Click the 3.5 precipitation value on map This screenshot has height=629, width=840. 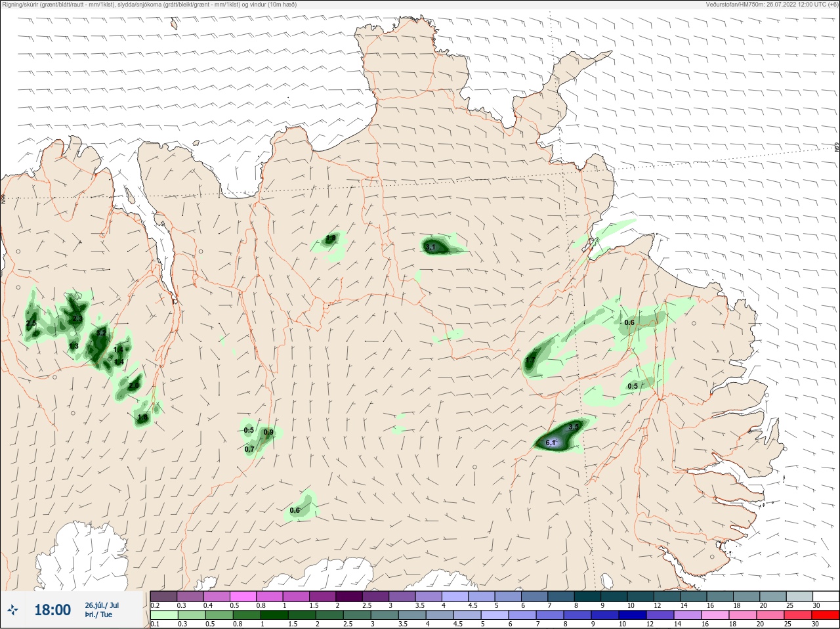tap(574, 427)
